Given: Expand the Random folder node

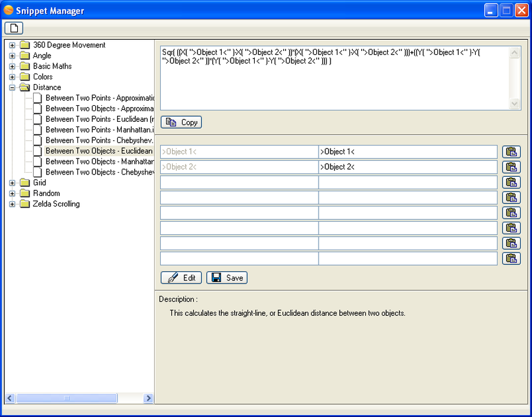Looking at the screenshot, I should tap(12, 193).
